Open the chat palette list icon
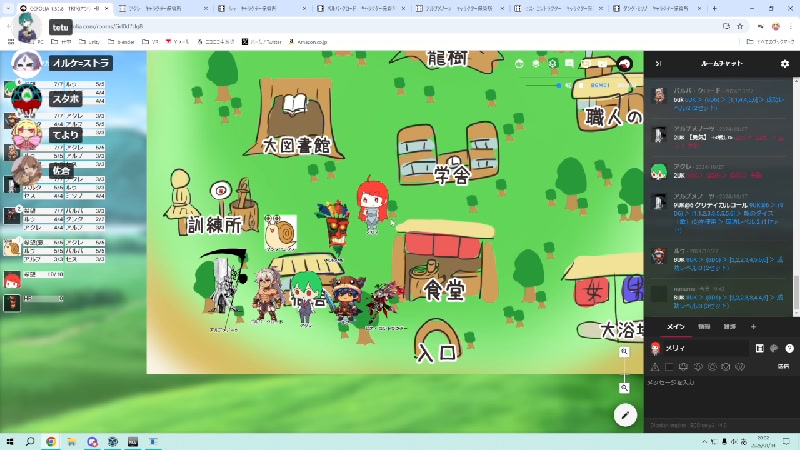The width and height of the screenshot is (800, 450). [760, 348]
